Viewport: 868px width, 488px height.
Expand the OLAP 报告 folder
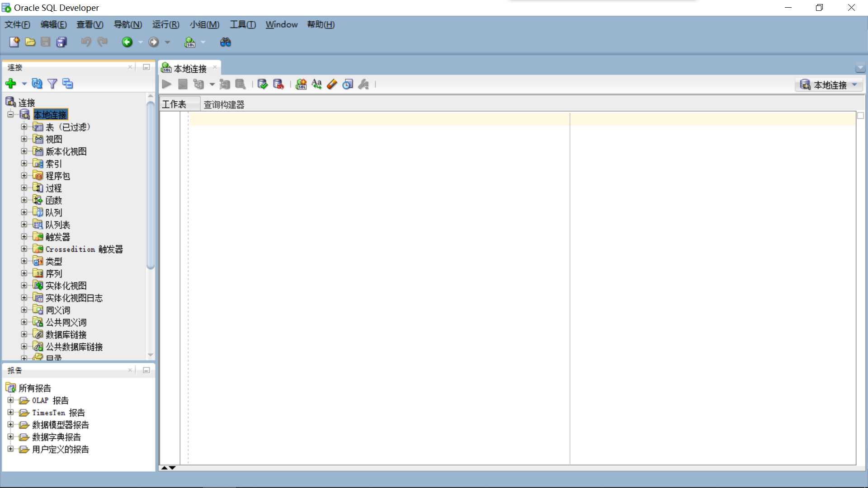coord(10,400)
